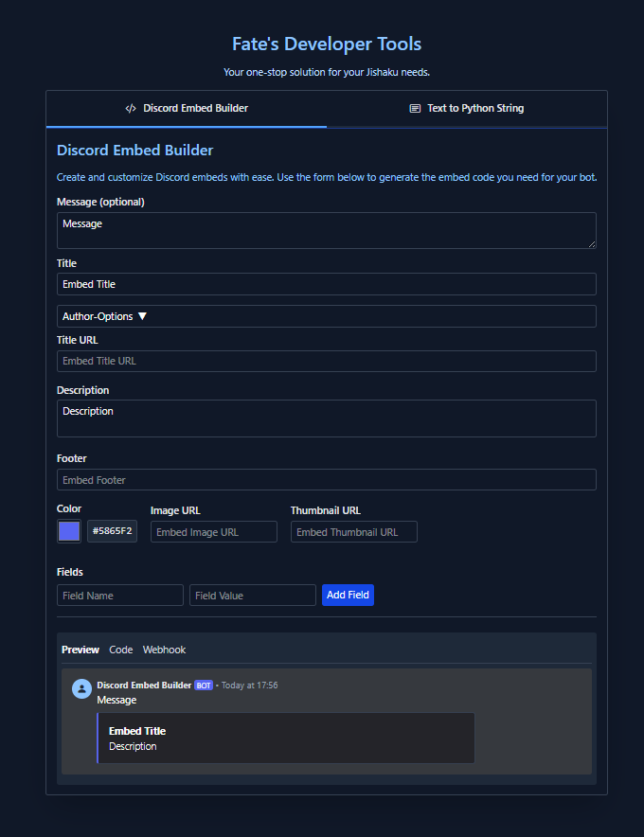The width and height of the screenshot is (644, 837).
Task: Click the code brackets icon on Embed Builder tab
Action: click(x=131, y=108)
